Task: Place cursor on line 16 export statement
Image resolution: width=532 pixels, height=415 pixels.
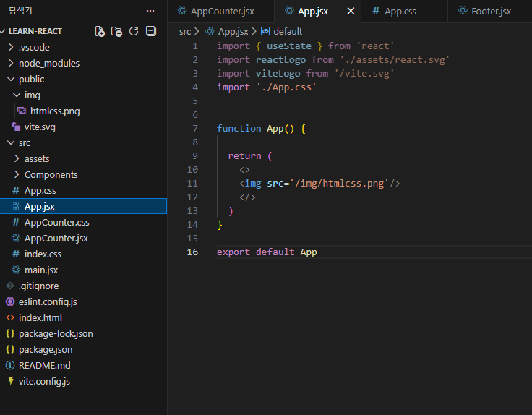Action: pyautogui.click(x=267, y=252)
